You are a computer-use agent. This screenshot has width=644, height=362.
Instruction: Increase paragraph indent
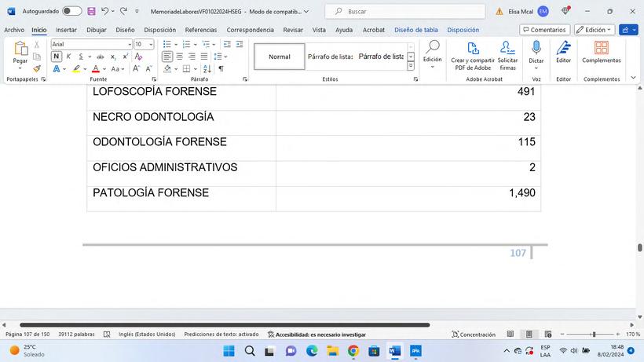[240, 44]
